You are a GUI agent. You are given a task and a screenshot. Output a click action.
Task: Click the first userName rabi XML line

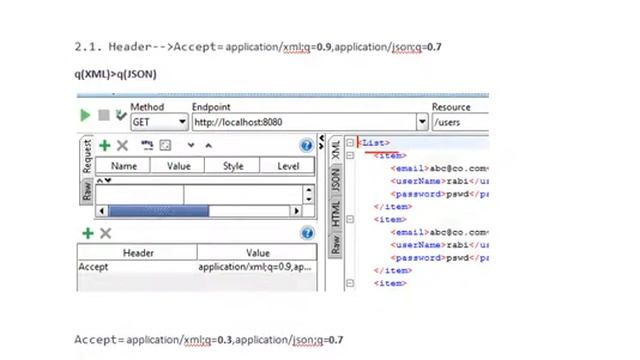[439, 181]
